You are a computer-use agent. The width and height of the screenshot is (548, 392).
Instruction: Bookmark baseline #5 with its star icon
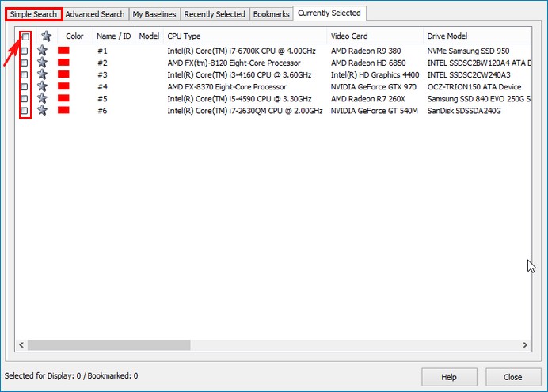[x=42, y=98]
